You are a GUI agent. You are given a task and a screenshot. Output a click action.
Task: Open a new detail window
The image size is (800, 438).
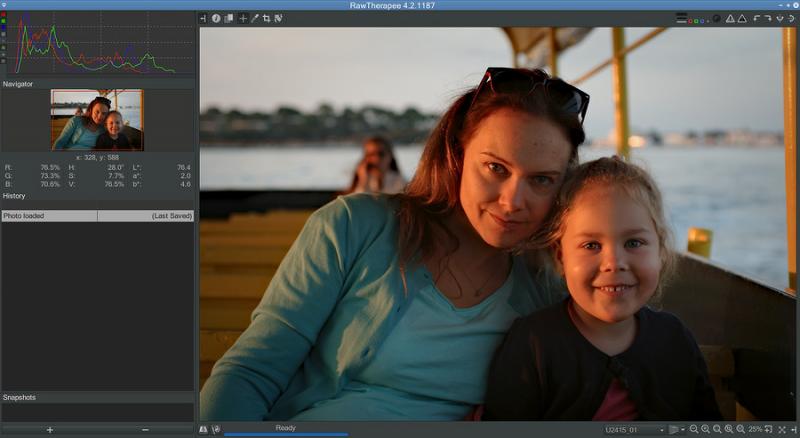tap(768, 430)
